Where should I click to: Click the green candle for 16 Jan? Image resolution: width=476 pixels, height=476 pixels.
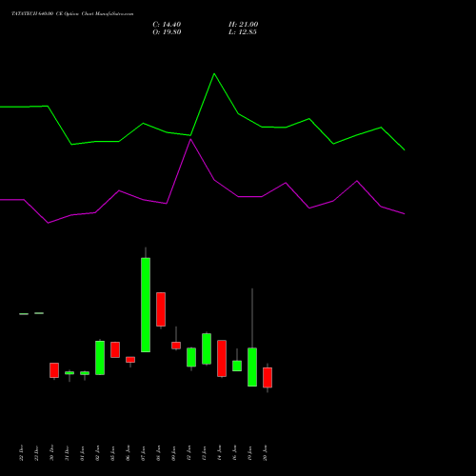[237, 366]
